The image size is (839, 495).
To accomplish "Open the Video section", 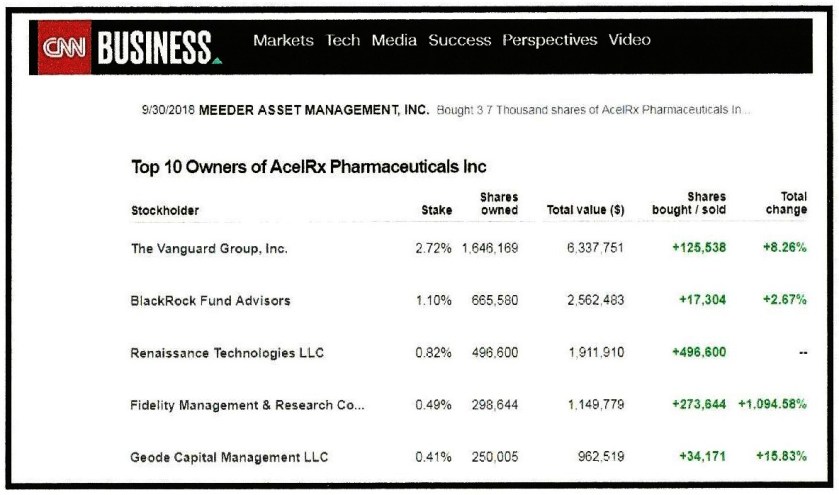I will coord(629,41).
